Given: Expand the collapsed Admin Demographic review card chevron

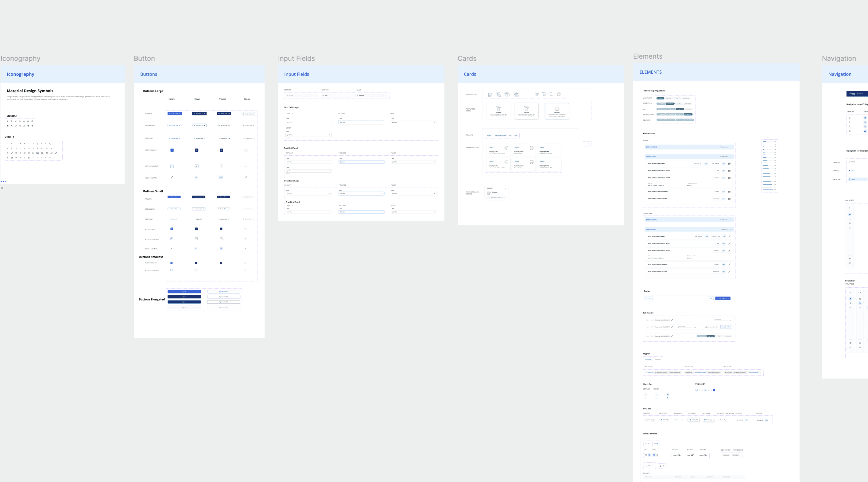Looking at the screenshot, I should 731,147.
